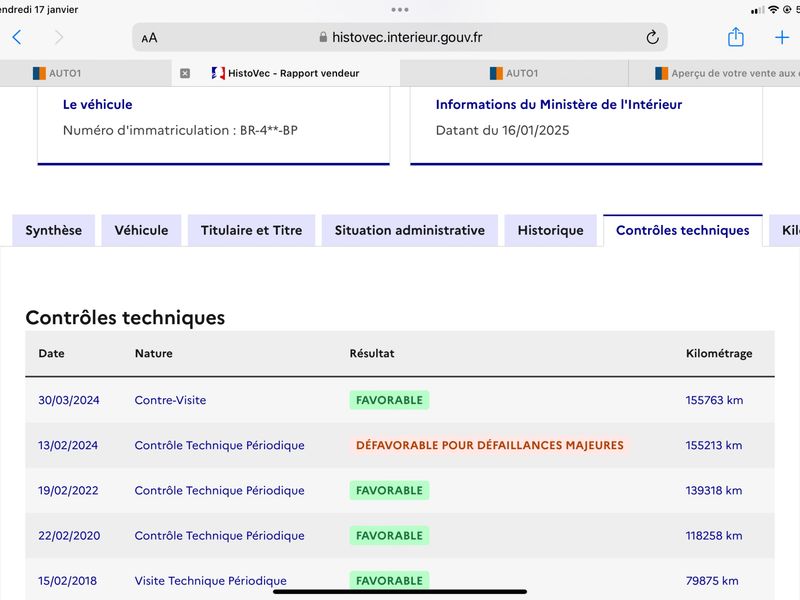Click the 30/03/2024 Contre-Visite row
Image resolution: width=800 pixels, height=600 pixels.
point(399,400)
